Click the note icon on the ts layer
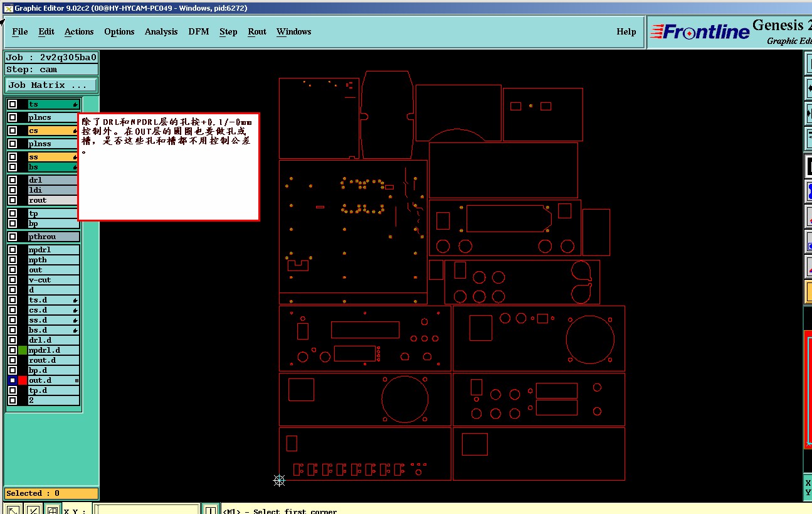812x514 pixels. [75, 105]
